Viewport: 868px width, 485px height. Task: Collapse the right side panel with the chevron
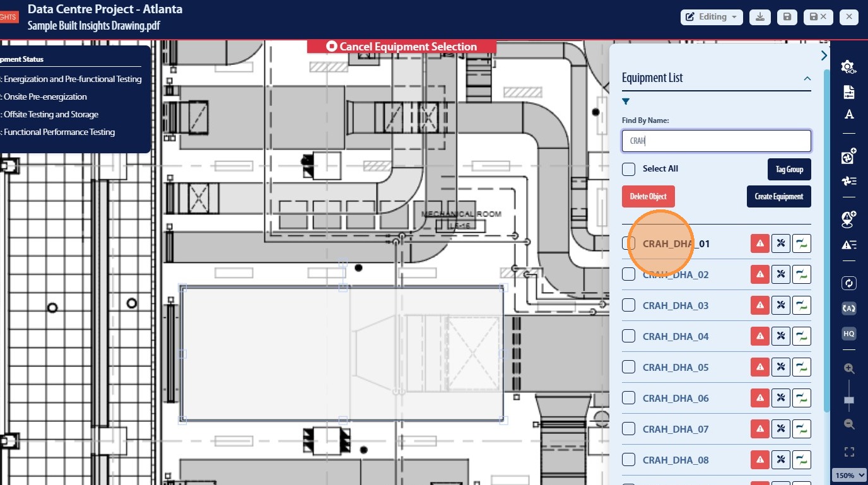point(824,56)
